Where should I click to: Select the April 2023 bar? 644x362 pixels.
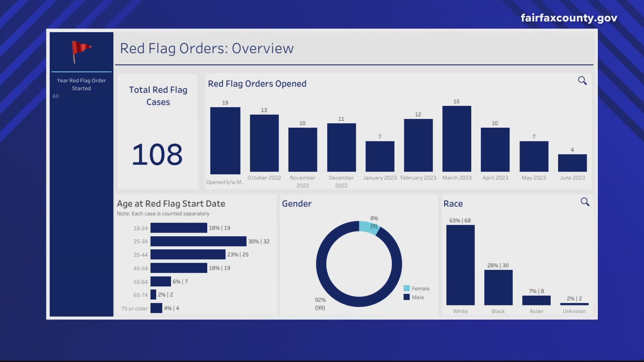(495, 150)
